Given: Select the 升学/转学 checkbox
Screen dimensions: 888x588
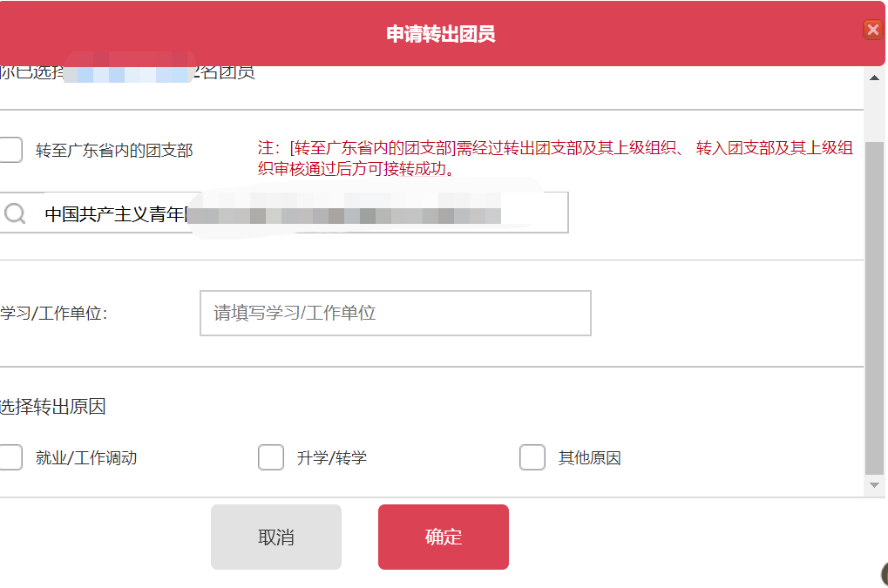Looking at the screenshot, I should coord(271,457).
